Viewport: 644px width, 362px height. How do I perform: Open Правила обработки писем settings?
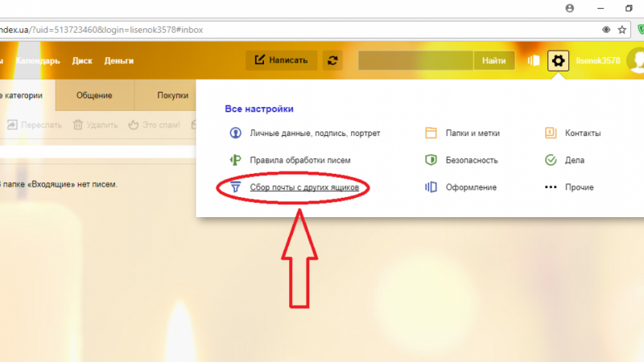pos(300,160)
